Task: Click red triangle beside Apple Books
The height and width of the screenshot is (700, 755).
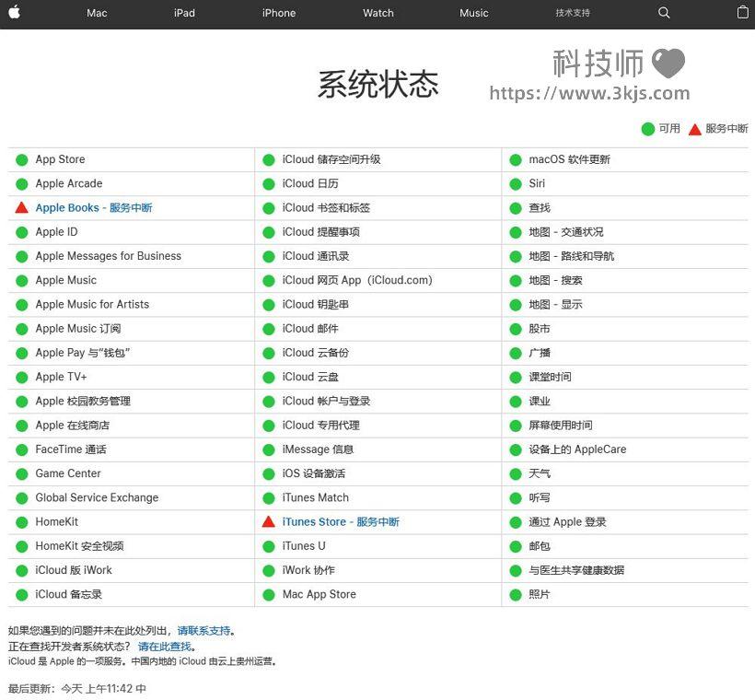Action: [x=22, y=207]
